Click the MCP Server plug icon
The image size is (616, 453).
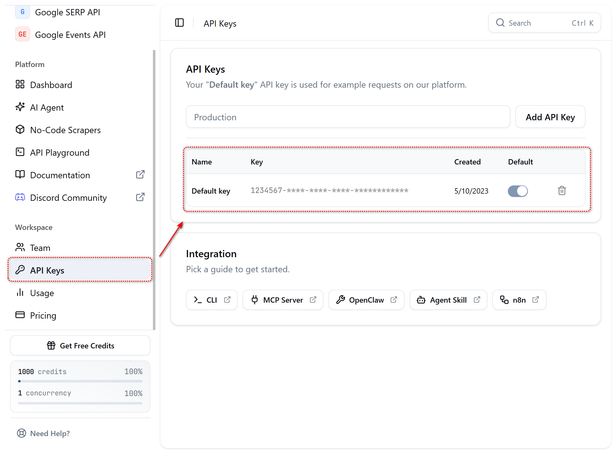click(255, 300)
